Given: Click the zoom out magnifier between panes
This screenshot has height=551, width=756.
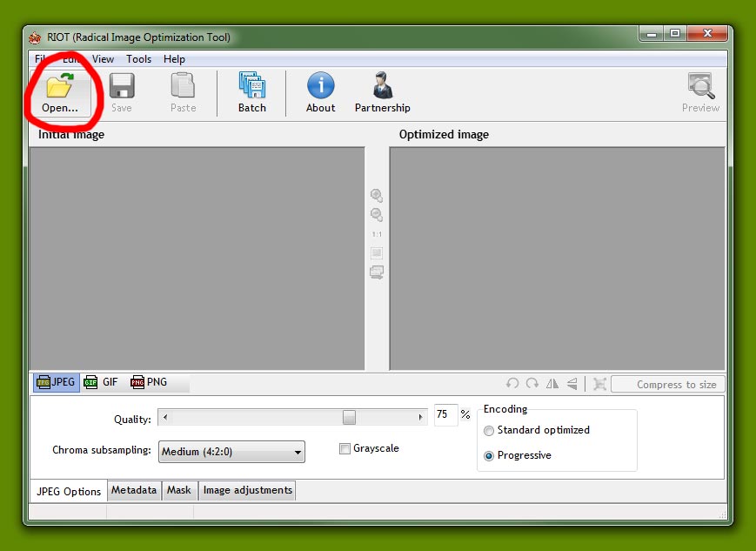Looking at the screenshot, I should 377,215.
